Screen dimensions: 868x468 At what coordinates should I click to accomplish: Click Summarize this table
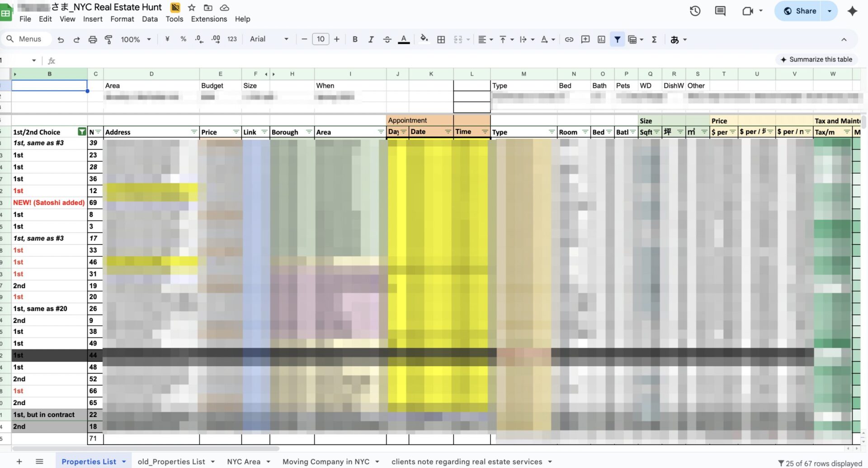coord(816,59)
